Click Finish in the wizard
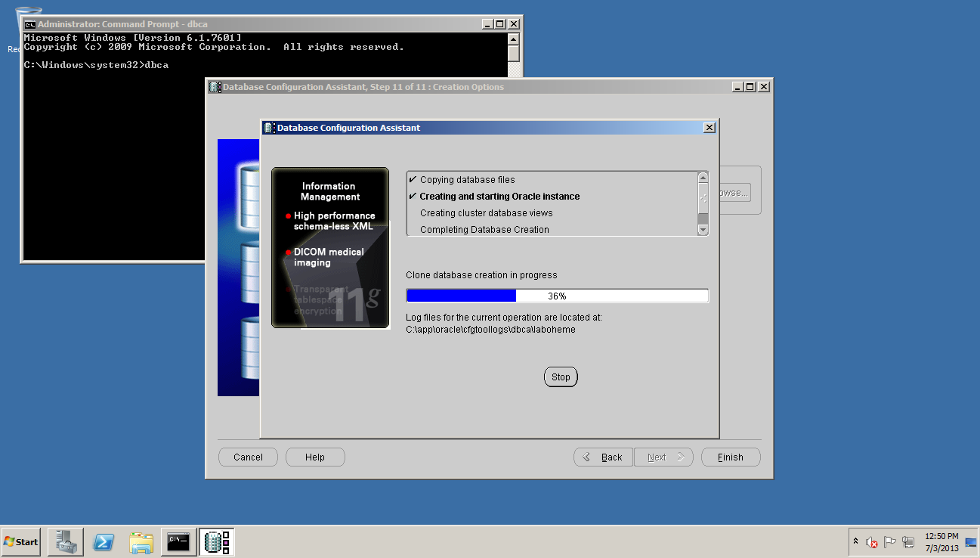980x558 pixels. click(730, 457)
